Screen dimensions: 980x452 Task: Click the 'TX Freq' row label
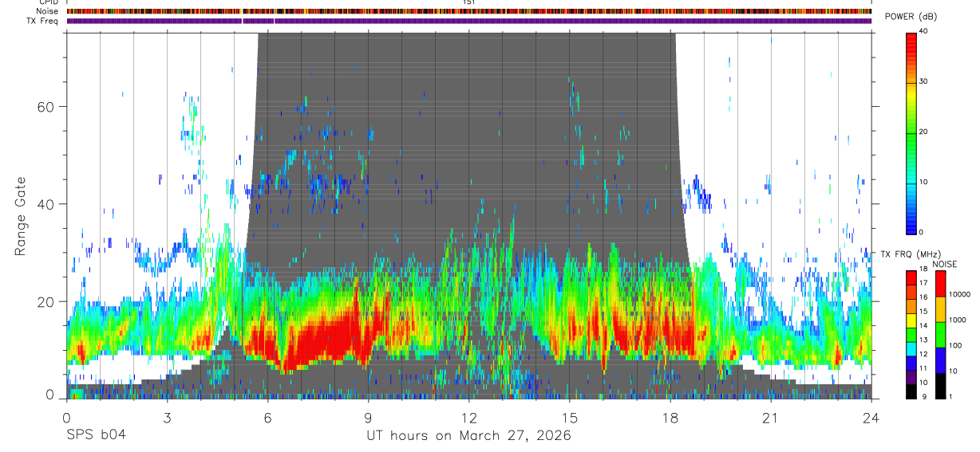(43, 21)
